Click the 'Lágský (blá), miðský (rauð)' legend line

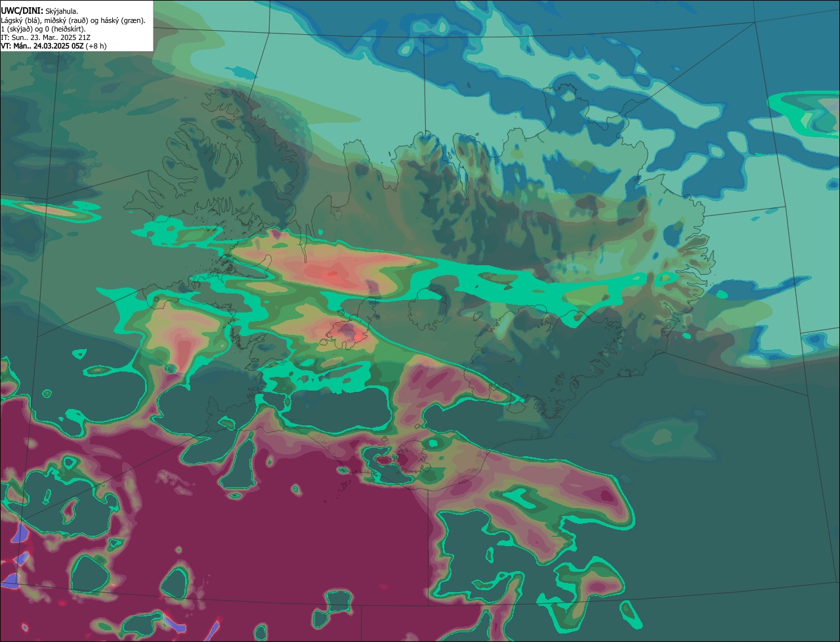click(73, 20)
